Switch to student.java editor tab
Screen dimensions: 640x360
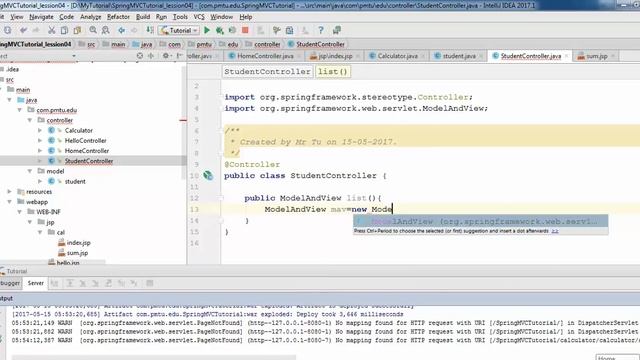coord(459,56)
